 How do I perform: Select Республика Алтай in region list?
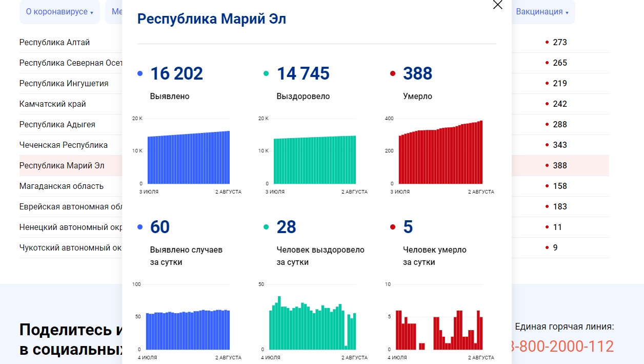(x=54, y=42)
